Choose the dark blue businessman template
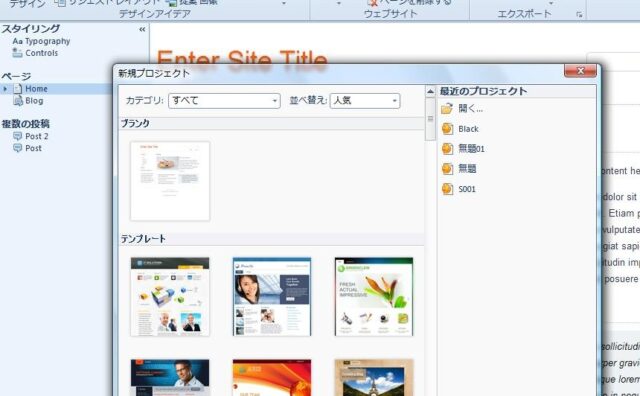Screen dimensions: 640x396 tap(170, 378)
